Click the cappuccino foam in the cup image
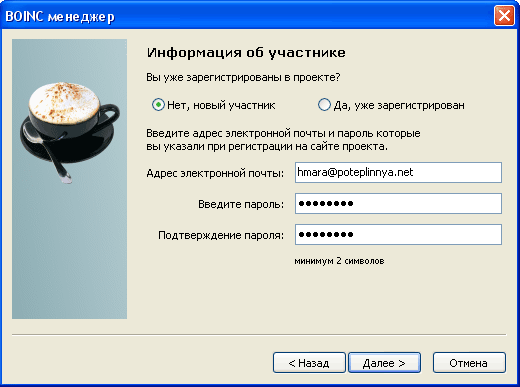Viewport: 520px width, 387px height. tap(64, 102)
